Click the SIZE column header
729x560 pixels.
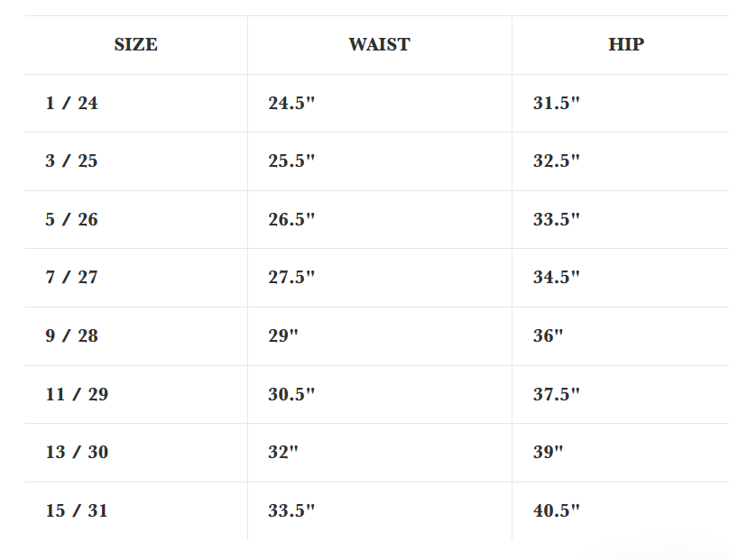click(135, 45)
